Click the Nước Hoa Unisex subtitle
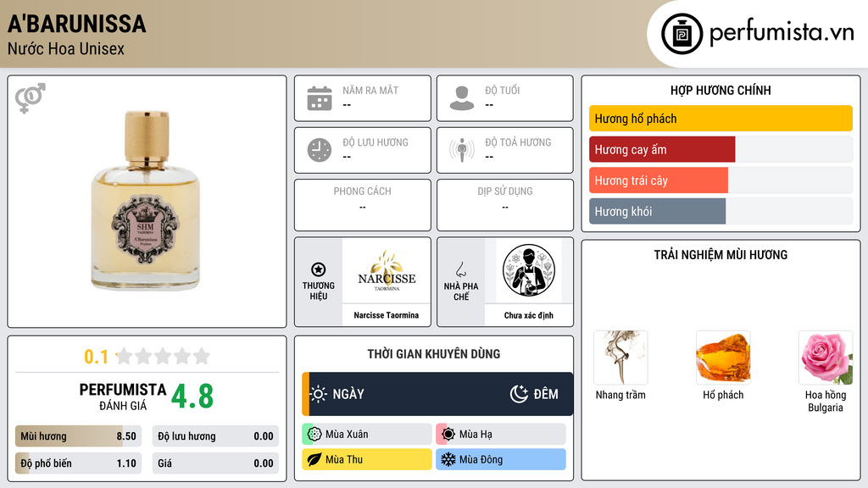The image size is (868, 488). pyautogui.click(x=66, y=48)
